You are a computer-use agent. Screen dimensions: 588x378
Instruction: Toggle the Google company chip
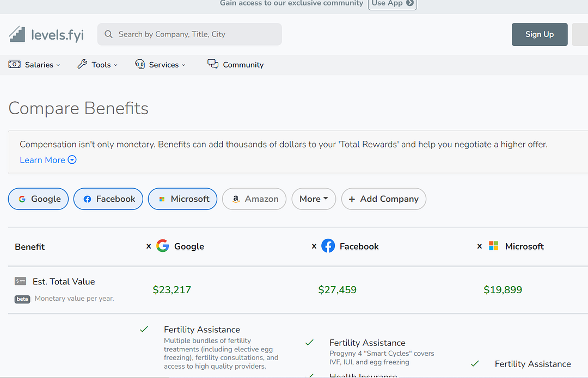(38, 199)
